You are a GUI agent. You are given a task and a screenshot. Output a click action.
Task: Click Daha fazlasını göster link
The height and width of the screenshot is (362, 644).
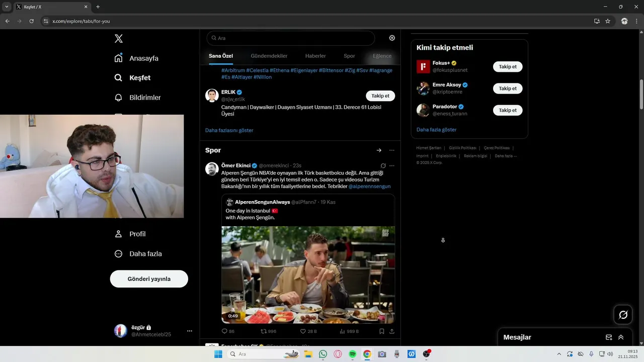coord(229,130)
